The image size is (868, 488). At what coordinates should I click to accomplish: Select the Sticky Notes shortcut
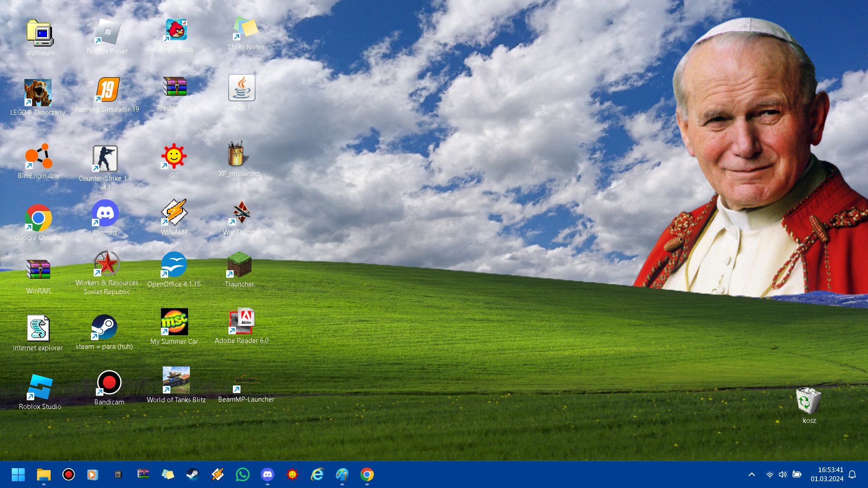245,28
